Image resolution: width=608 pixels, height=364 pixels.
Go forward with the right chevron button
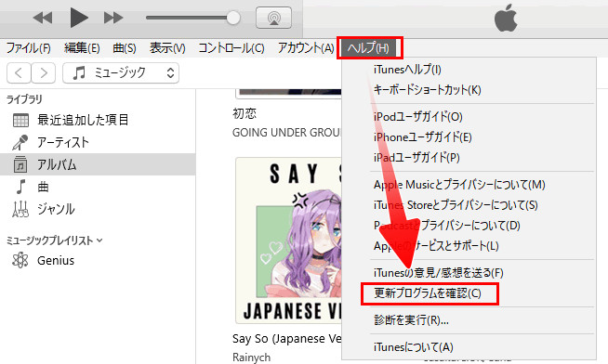tap(44, 72)
